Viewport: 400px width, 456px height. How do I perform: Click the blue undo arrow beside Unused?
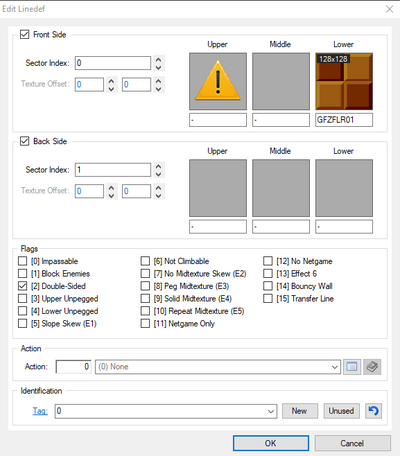(x=374, y=411)
